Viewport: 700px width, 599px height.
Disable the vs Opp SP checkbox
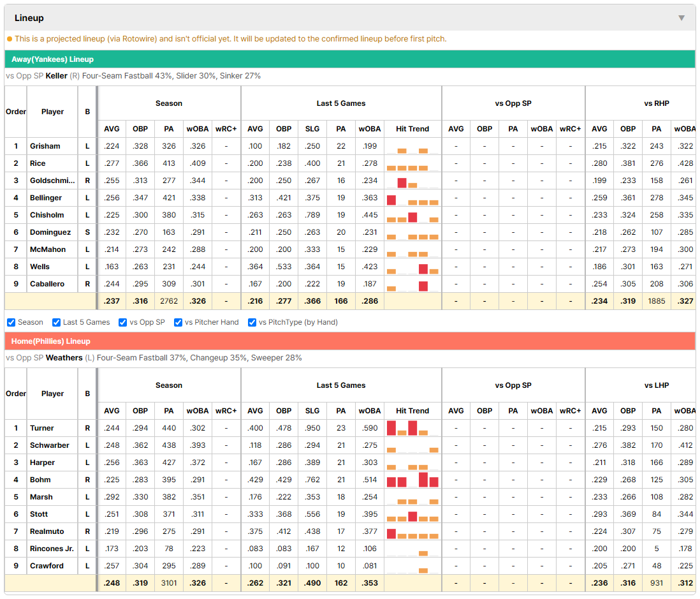click(x=123, y=323)
